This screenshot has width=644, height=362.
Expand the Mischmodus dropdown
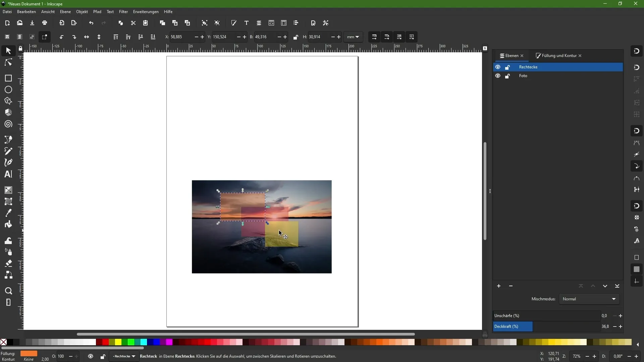[590, 299]
